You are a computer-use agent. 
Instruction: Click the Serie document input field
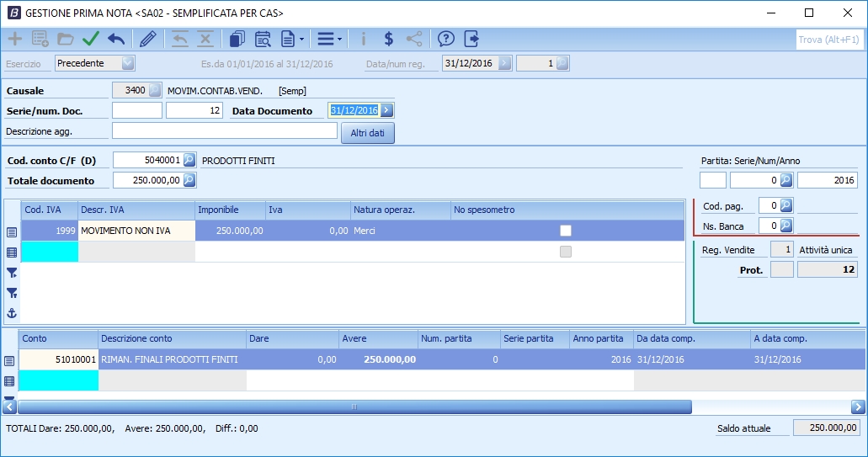[x=137, y=110]
